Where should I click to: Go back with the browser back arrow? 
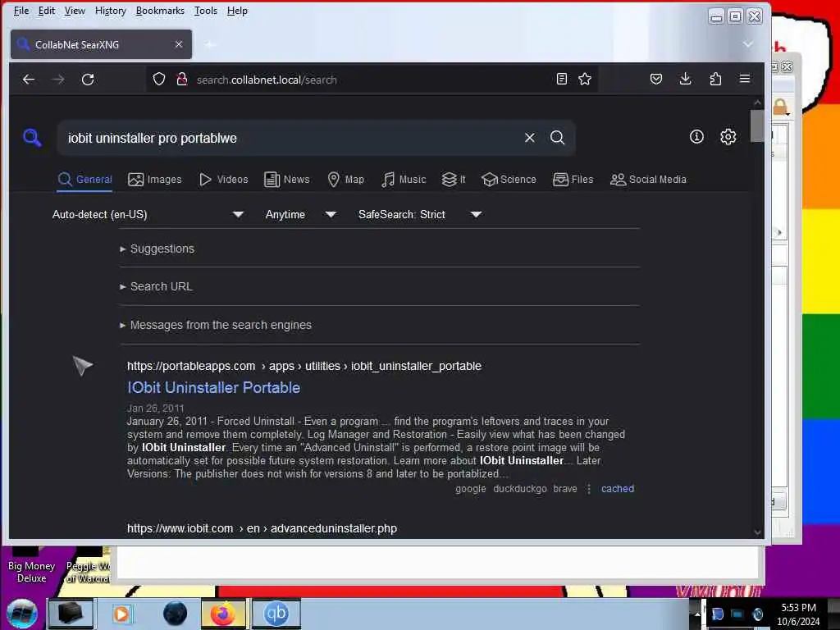[29, 80]
